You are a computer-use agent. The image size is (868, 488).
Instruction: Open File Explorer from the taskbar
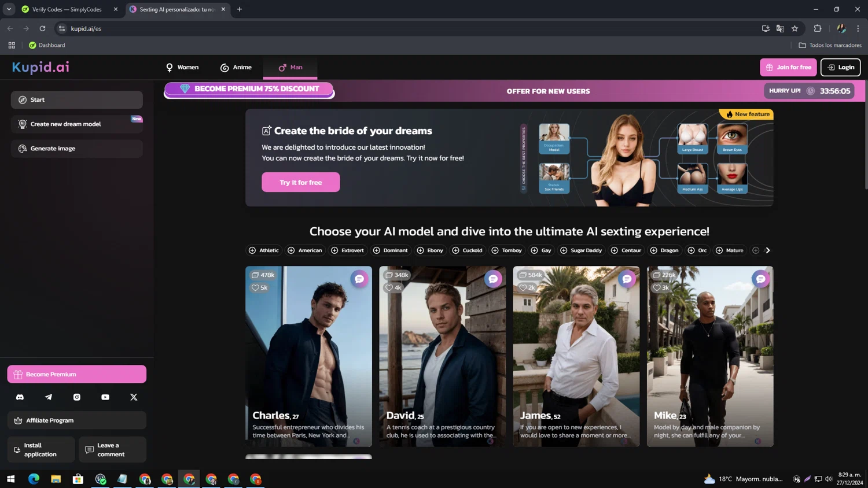pyautogui.click(x=56, y=479)
